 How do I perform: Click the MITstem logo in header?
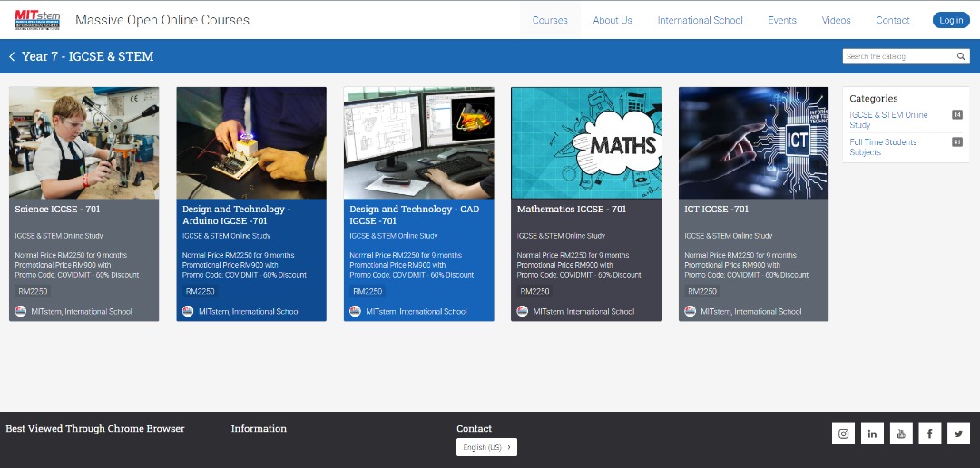(37, 19)
